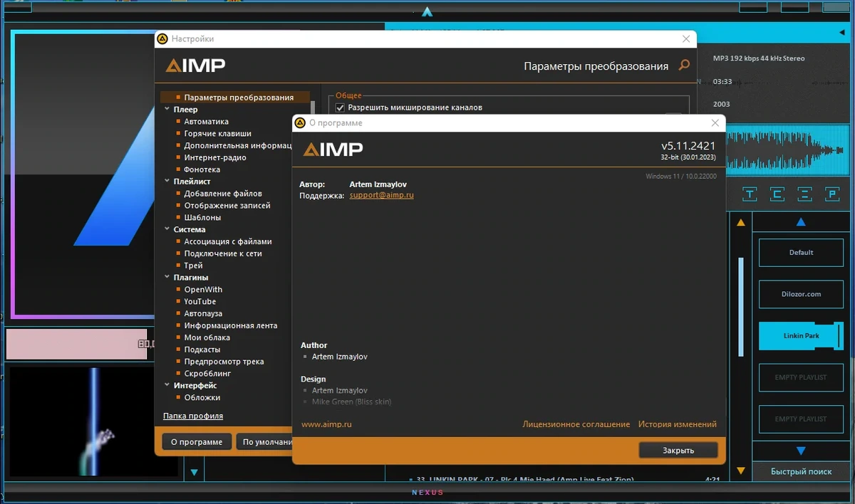Click the T icon button above the playlist list
Viewport: 855px width, 504px height.
point(750,194)
